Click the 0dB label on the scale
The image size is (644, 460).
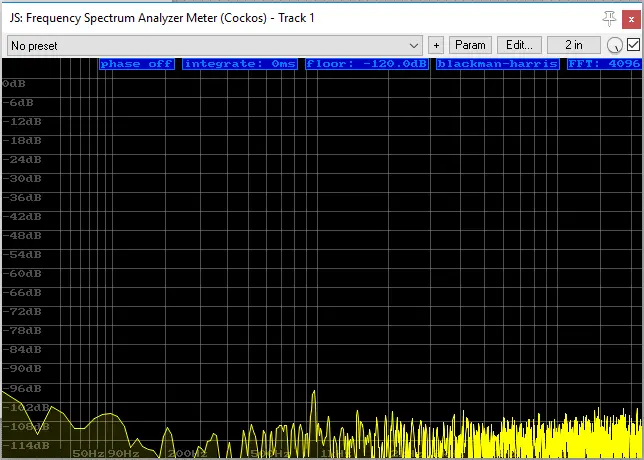[x=14, y=83]
